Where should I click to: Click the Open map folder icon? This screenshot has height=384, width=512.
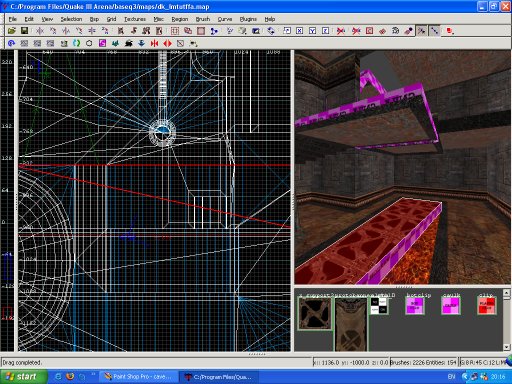pos(12,31)
